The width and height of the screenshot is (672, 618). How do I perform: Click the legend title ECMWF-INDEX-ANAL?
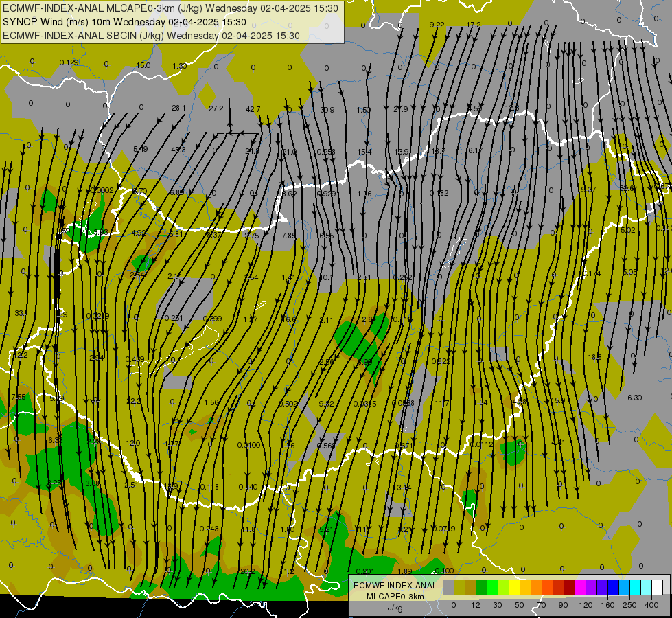tap(395, 586)
